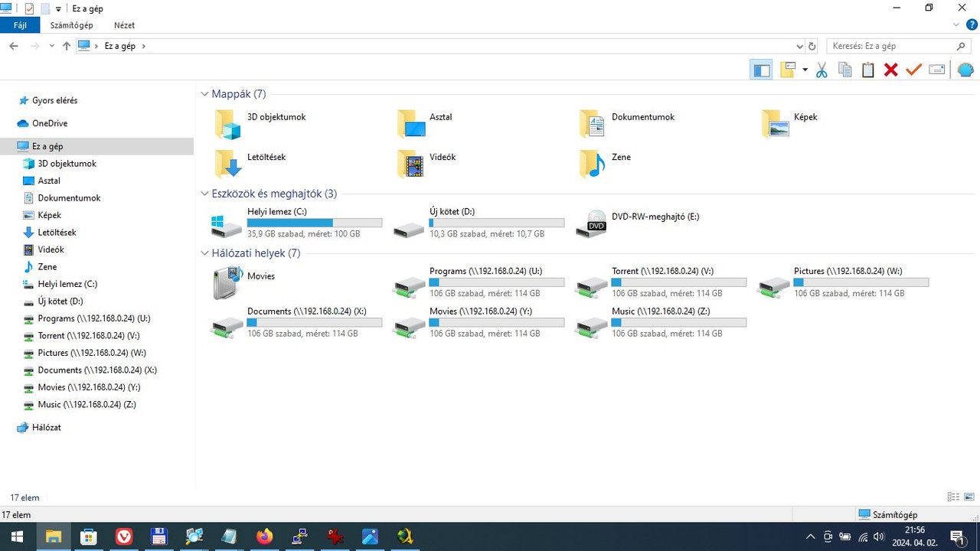The image size is (980, 551).
Task: Select Hálózat in navigation pane
Action: 46,428
